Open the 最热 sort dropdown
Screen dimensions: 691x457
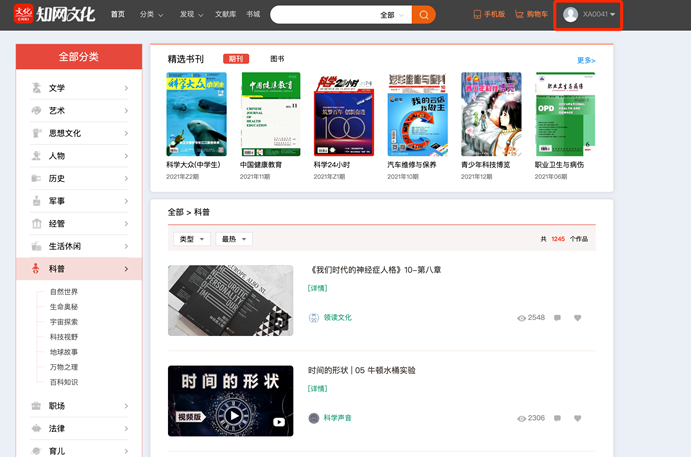[x=234, y=239]
